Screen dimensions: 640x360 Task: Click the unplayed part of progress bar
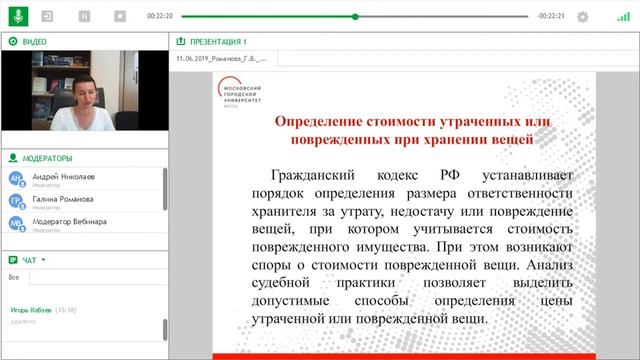coord(443,17)
